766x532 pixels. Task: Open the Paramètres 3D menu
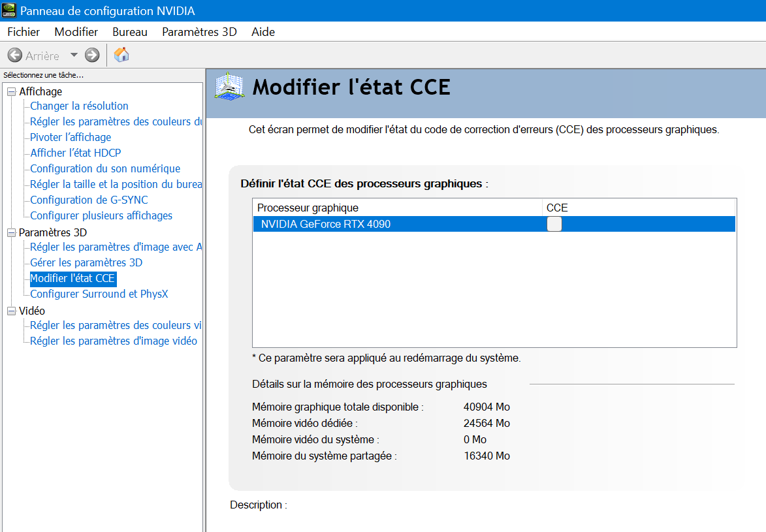click(x=199, y=32)
